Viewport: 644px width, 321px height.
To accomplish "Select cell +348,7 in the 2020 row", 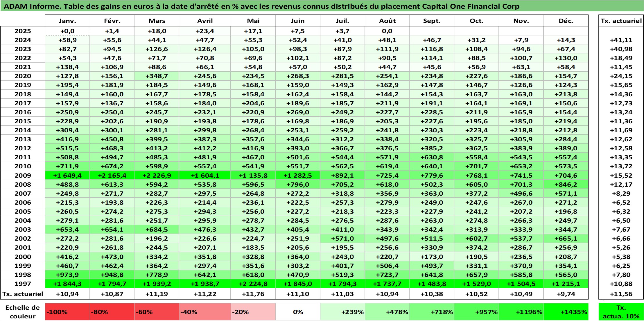I will tap(157, 76).
